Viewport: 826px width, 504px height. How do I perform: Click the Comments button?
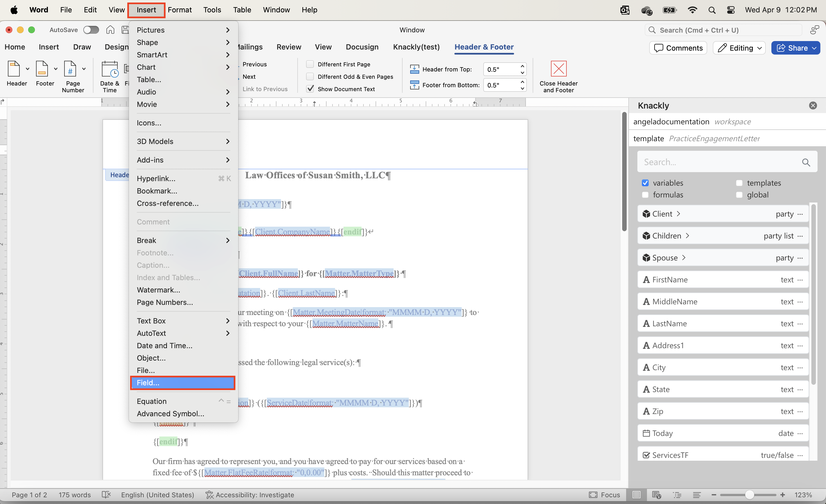click(678, 48)
